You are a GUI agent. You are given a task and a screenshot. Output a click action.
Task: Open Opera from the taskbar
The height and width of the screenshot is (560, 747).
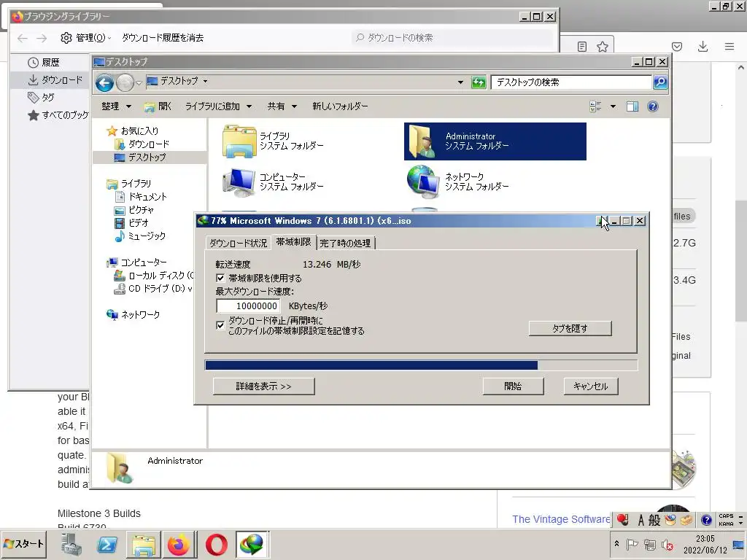click(x=216, y=544)
